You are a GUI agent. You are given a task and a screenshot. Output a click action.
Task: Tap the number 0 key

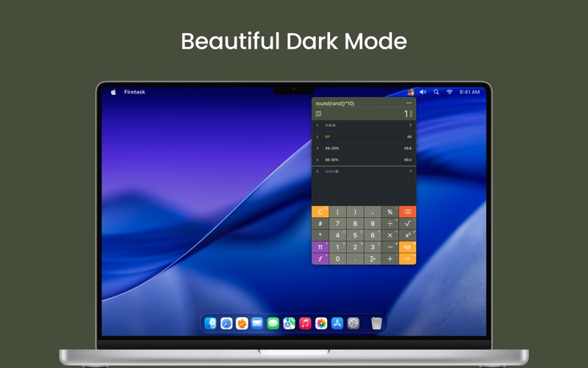(337, 259)
